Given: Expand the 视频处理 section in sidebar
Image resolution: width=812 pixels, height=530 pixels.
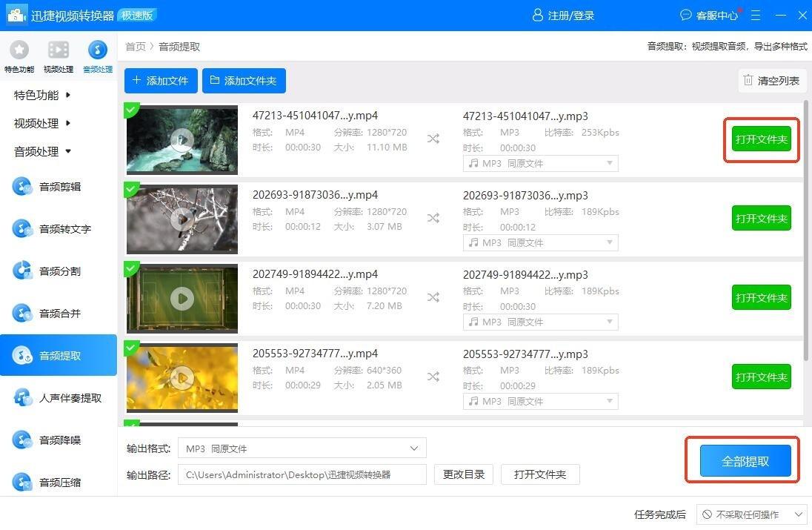Looking at the screenshot, I should coord(43,123).
